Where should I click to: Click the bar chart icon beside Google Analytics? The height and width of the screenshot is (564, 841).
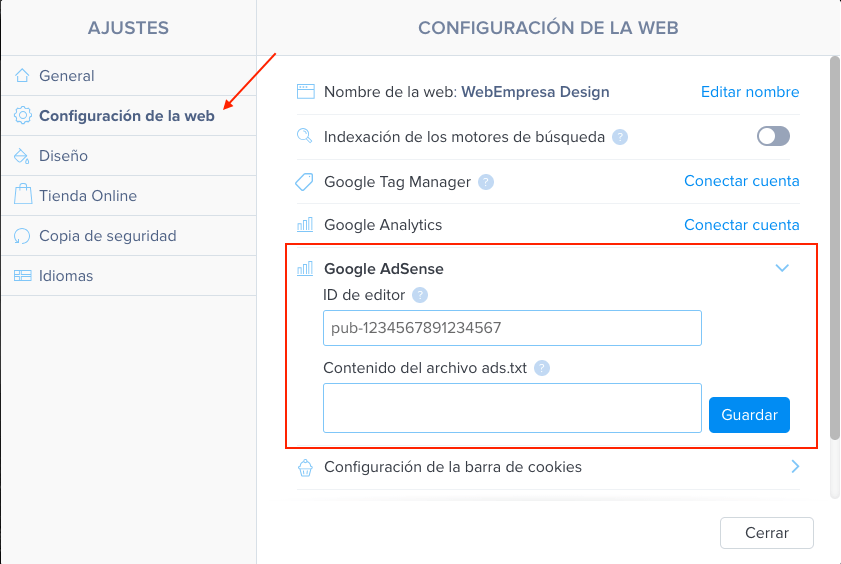305,224
